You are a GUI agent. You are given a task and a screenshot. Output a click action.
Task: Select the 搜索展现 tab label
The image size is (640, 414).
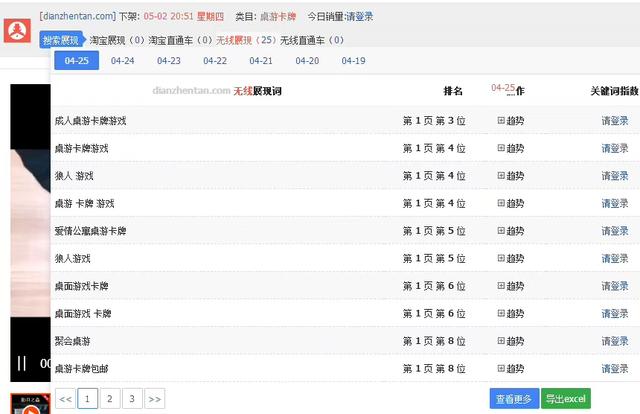pos(61,40)
